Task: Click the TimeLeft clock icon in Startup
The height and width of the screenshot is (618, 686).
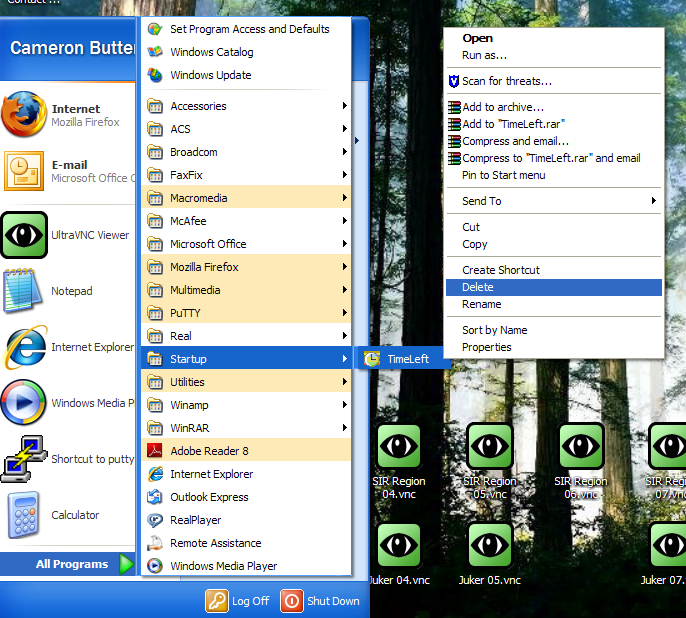Action: [372, 359]
